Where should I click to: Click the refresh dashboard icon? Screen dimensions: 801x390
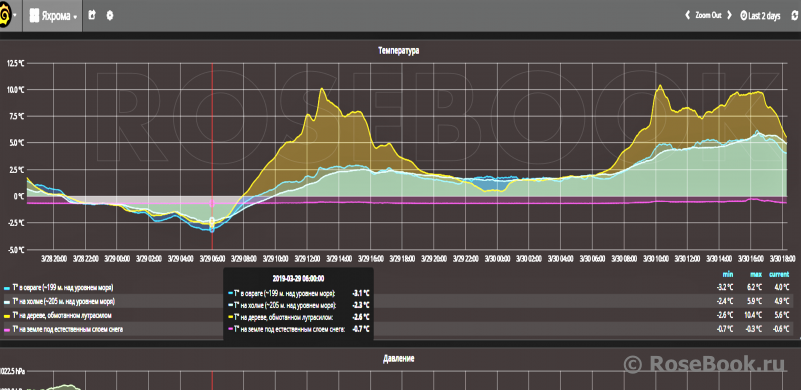click(794, 15)
